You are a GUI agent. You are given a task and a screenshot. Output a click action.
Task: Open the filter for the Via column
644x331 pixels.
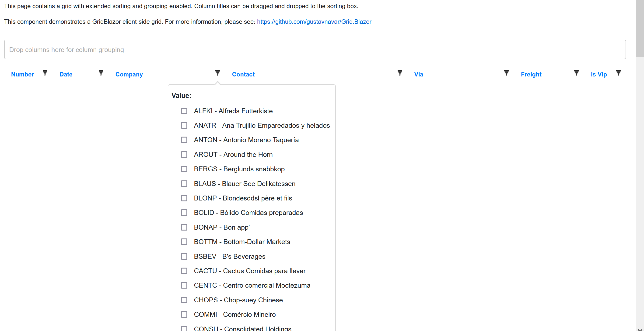coord(506,73)
